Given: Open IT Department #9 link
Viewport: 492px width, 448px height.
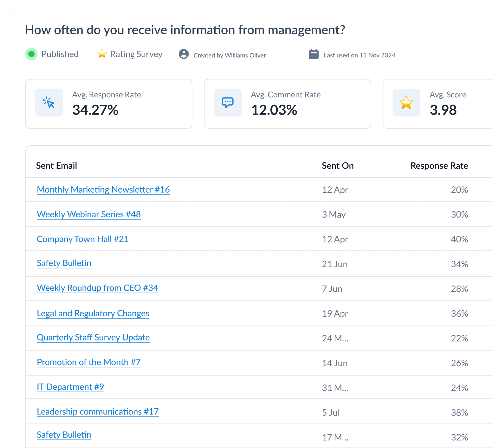Looking at the screenshot, I should pyautogui.click(x=70, y=387).
